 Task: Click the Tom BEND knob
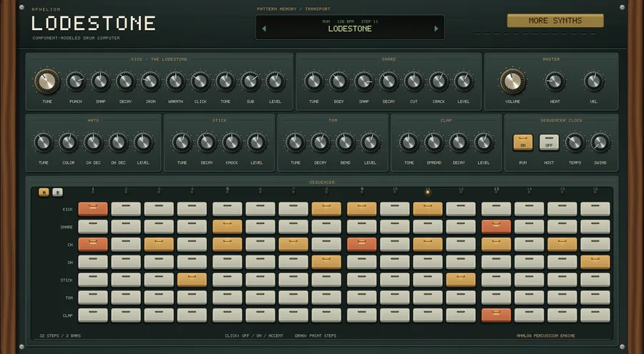click(x=346, y=142)
